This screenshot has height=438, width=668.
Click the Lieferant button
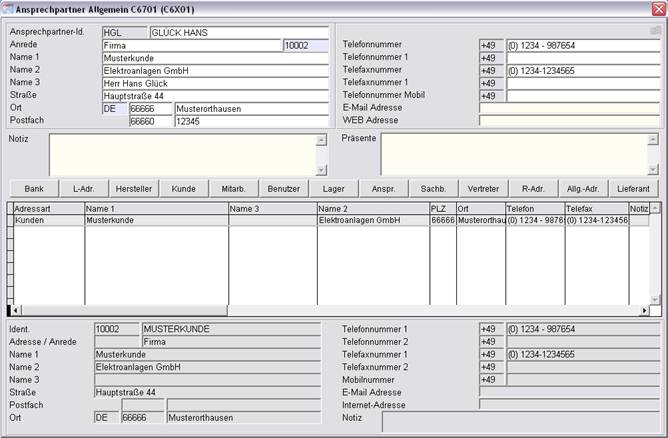tap(634, 188)
